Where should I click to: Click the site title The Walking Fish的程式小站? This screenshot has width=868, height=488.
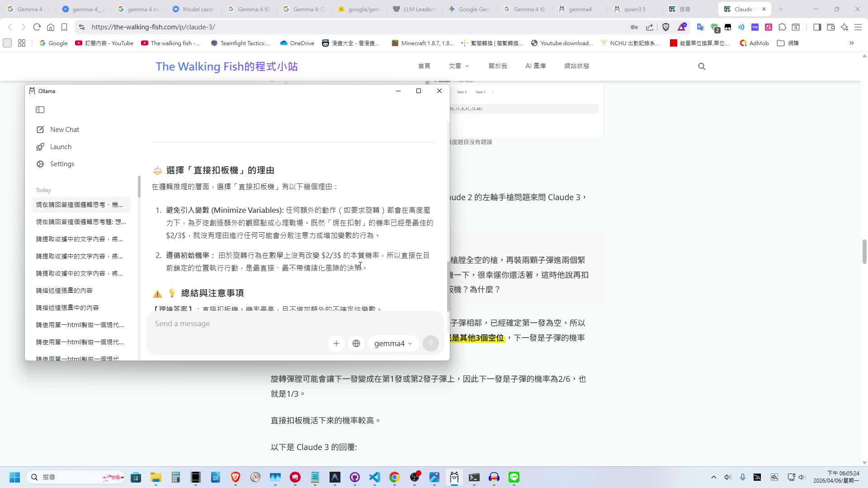(226, 66)
